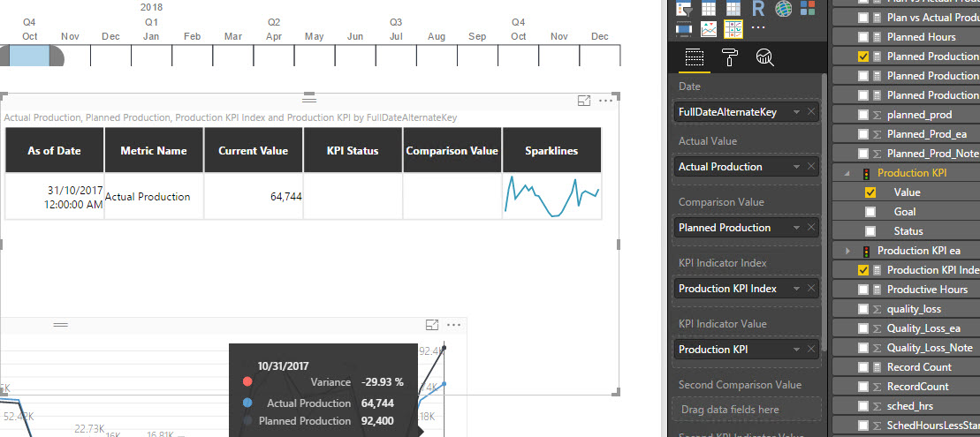Open the Analytics magnifier tab
This screenshot has height=437, width=980.
[765, 57]
